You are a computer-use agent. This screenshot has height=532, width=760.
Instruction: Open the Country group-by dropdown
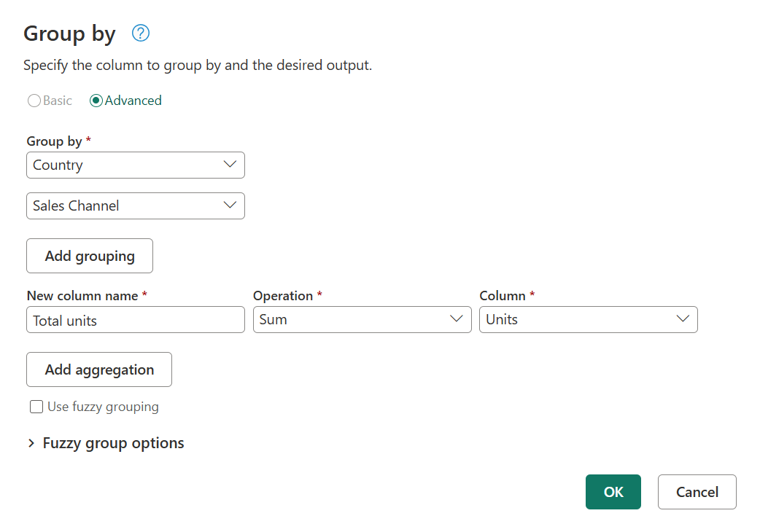[x=135, y=165]
